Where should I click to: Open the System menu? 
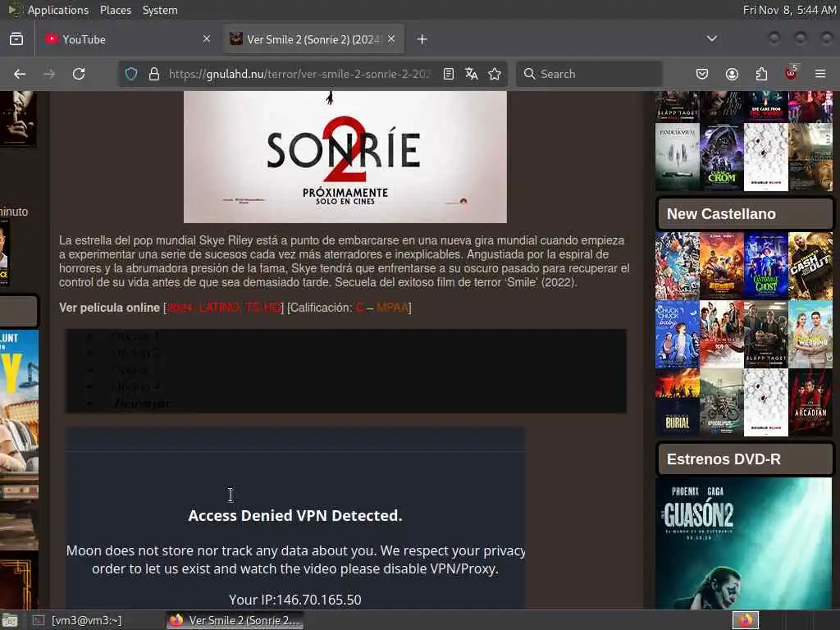coord(160,10)
